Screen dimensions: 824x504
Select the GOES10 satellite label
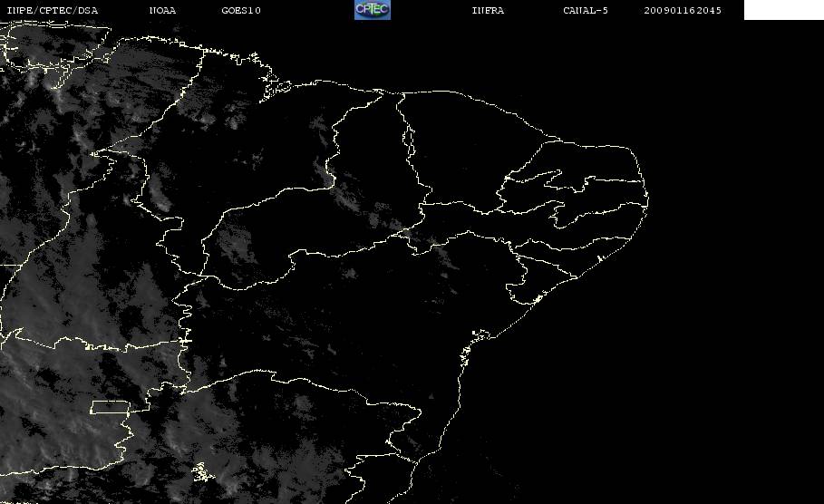(x=241, y=11)
